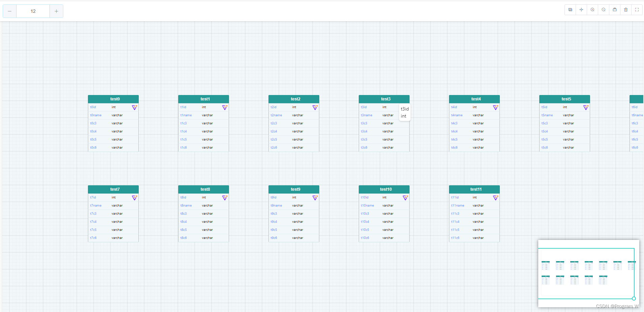Select the test2 table header
This screenshot has height=312, width=644.
click(294, 99)
